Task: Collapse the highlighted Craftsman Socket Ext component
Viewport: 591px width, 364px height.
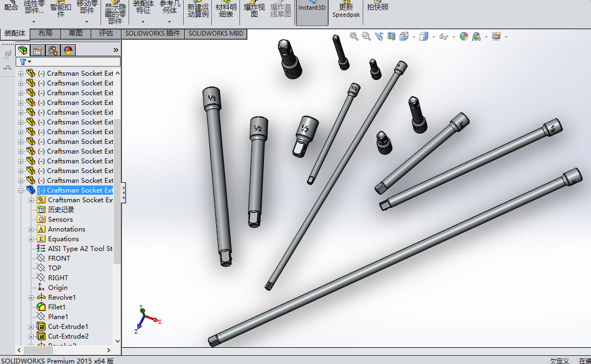Action: pos(21,190)
